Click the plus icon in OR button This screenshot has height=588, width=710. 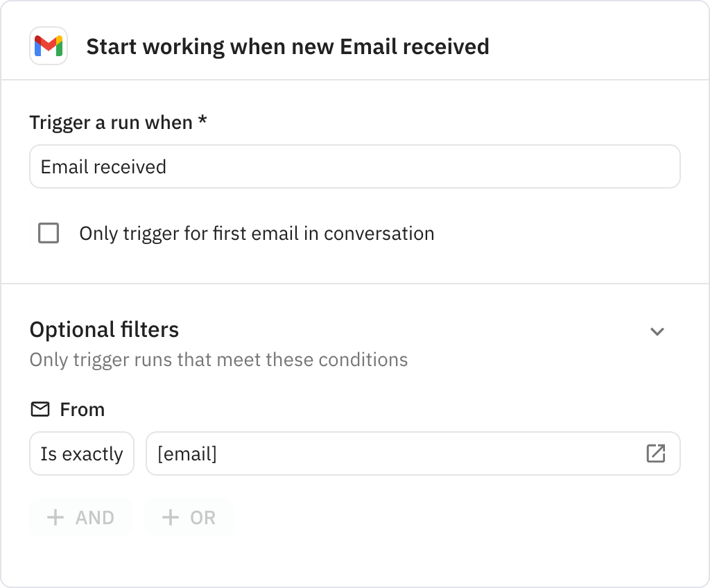pos(171,517)
